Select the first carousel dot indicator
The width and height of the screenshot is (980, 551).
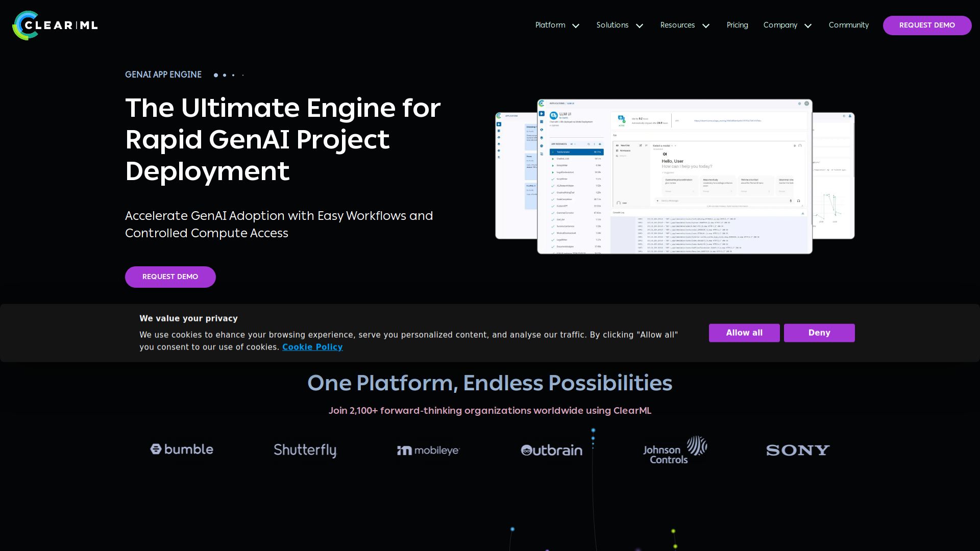pos(216,75)
